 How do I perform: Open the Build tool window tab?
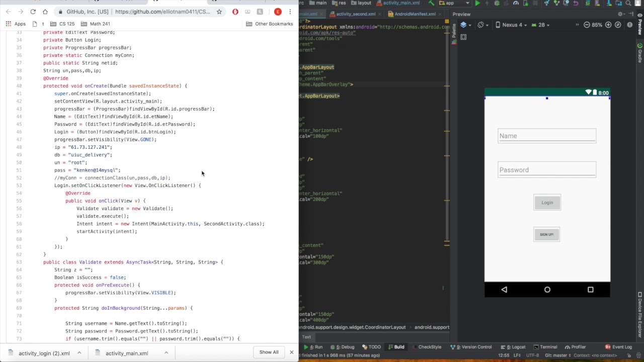click(395, 347)
